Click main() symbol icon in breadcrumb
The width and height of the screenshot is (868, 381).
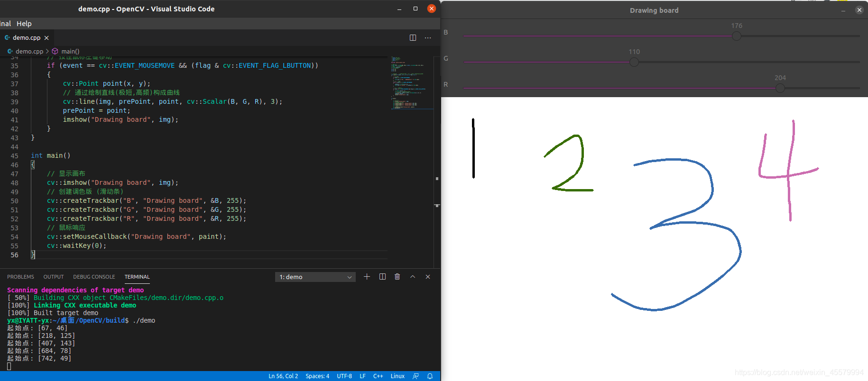[55, 51]
